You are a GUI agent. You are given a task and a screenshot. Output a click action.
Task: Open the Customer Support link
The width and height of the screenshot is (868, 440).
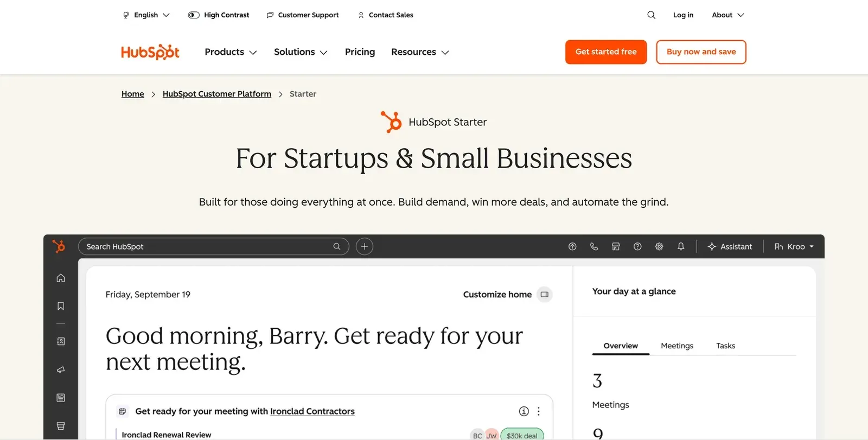tap(303, 15)
